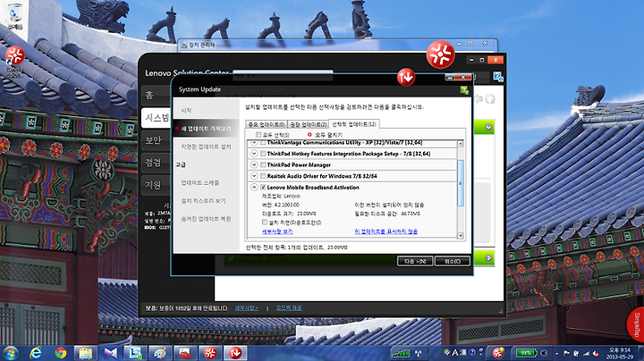Uncheck Lenovo Mobile Broadband Activation
This screenshot has width=644, height=361.
tap(263, 187)
